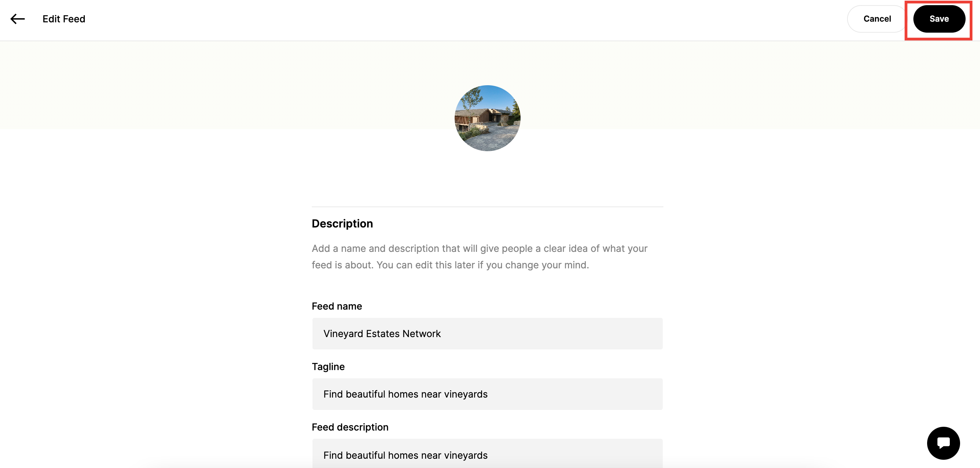Click the Cancel button
This screenshot has height=468, width=980.
[x=877, y=19]
